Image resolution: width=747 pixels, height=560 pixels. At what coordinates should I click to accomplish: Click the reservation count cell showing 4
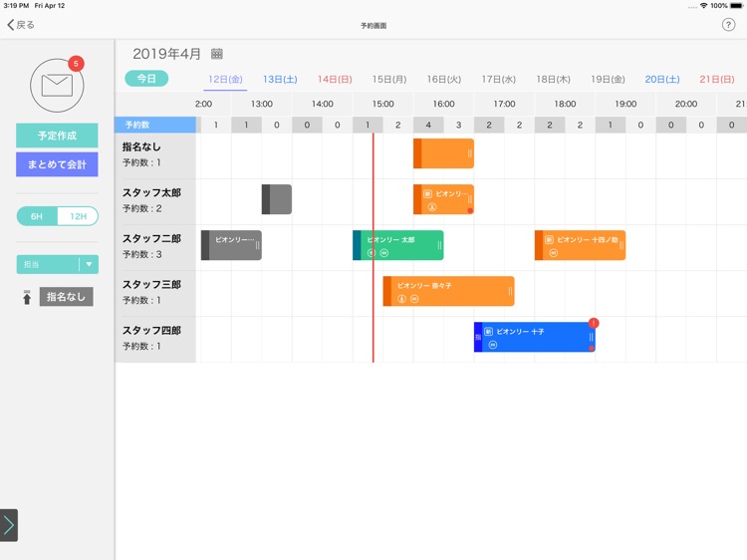(x=428, y=125)
